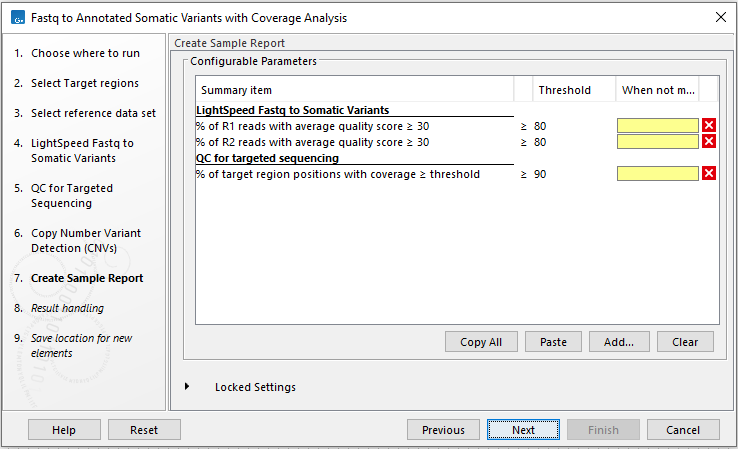
Task: Select step 5 QC for Targeted Sequencing
Action: click(x=72, y=196)
